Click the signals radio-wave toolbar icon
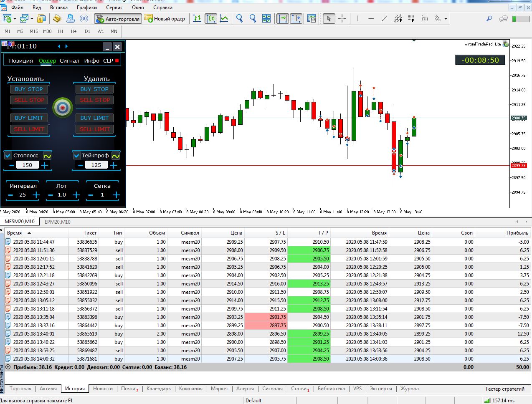Viewport: 532px width, 404px height. click(84, 18)
